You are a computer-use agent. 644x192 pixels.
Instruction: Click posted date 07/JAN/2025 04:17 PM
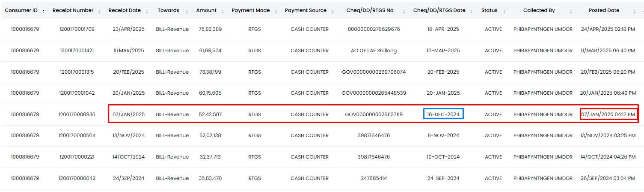608,114
